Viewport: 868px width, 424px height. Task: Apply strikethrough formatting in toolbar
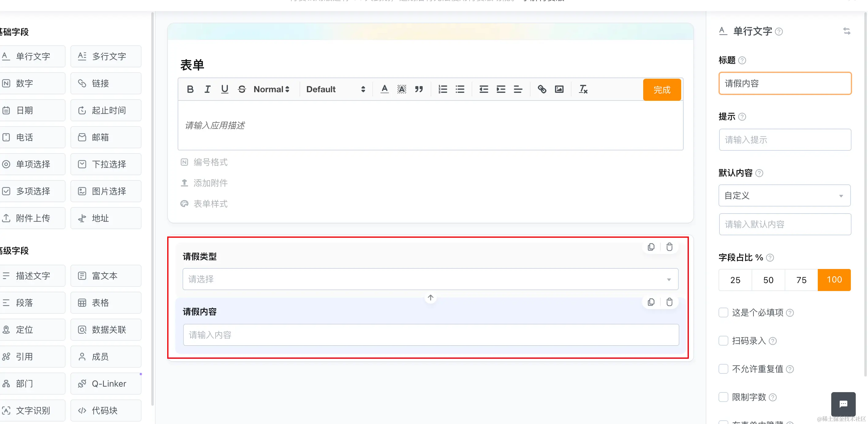tap(242, 89)
